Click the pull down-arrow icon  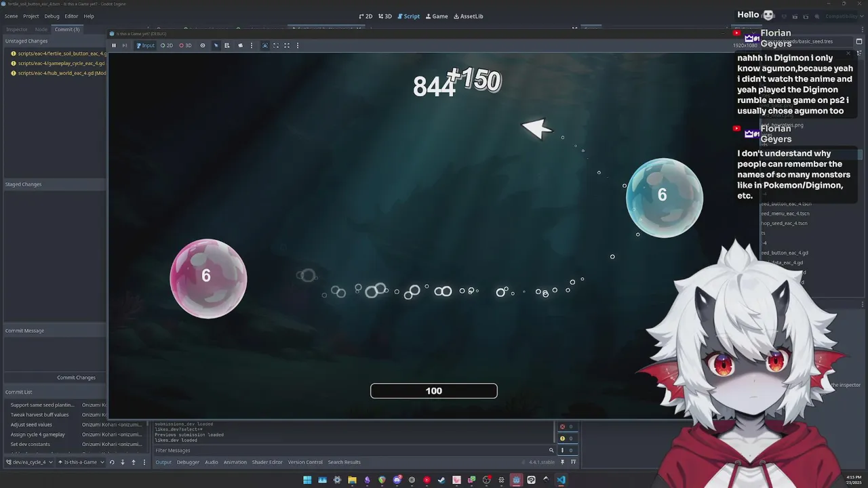[123, 462]
